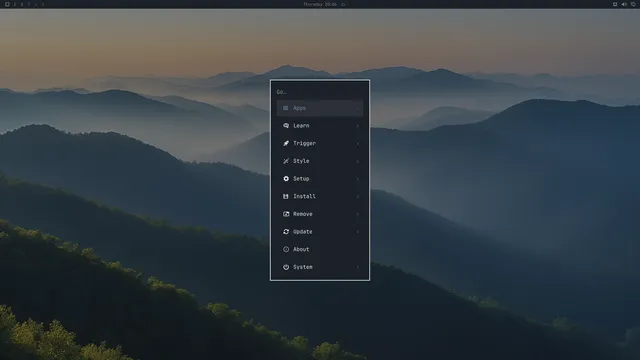Expand the Learn submenu chevron
The height and width of the screenshot is (360, 640).
(x=358, y=126)
